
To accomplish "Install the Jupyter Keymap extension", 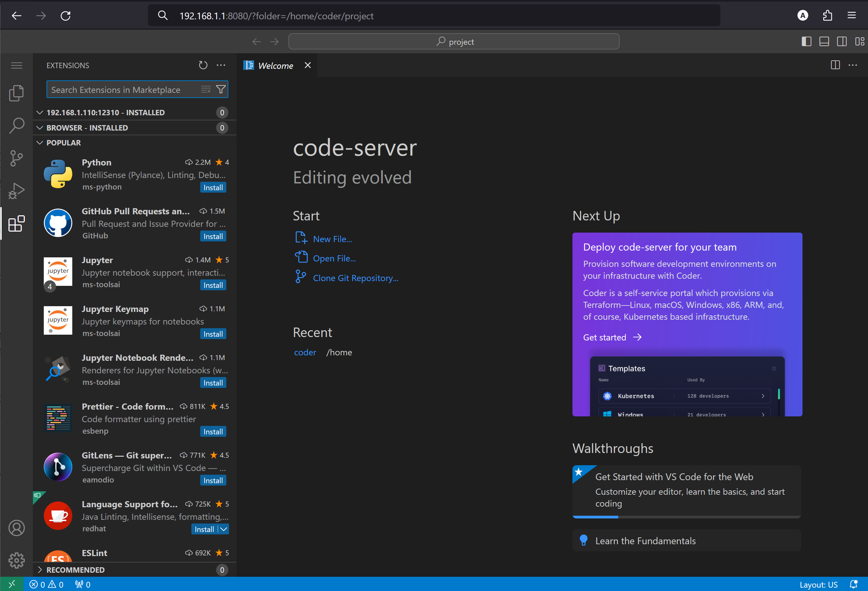I will (213, 334).
